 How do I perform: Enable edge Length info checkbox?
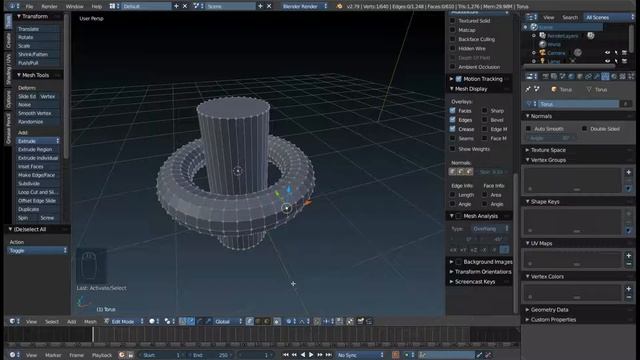pos(452,195)
